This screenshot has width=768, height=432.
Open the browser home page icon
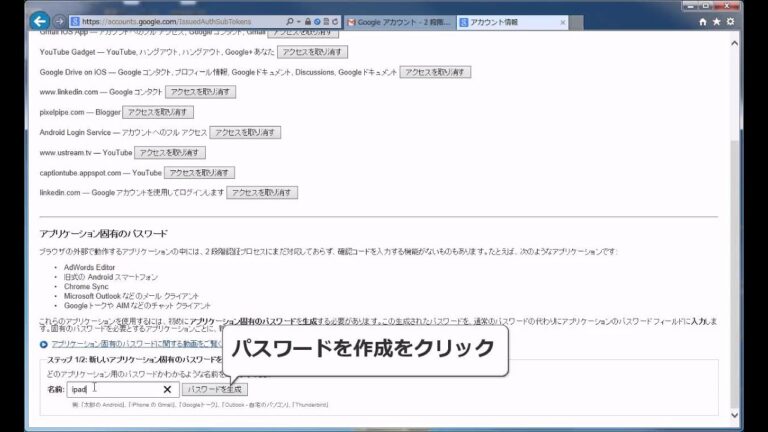pyautogui.click(x=703, y=22)
